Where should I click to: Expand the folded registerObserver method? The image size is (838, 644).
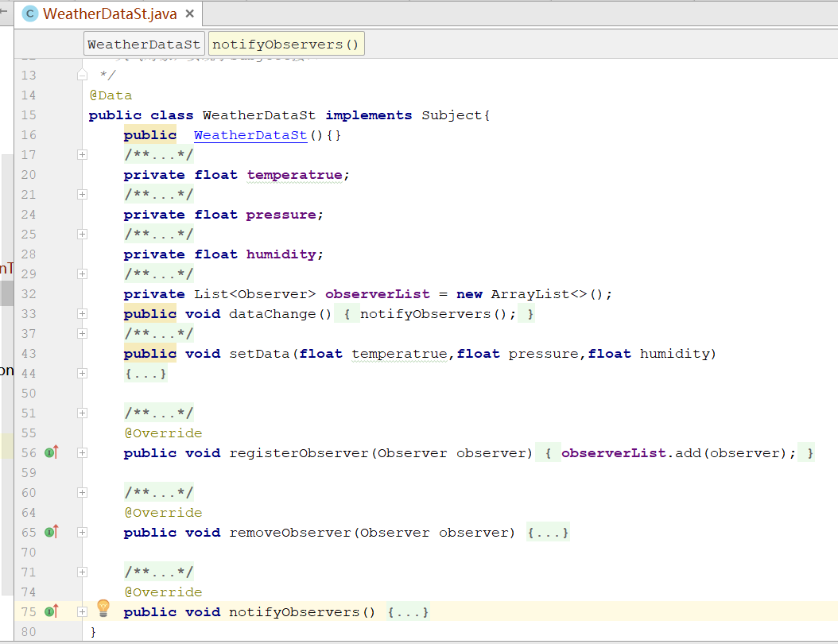(82, 452)
